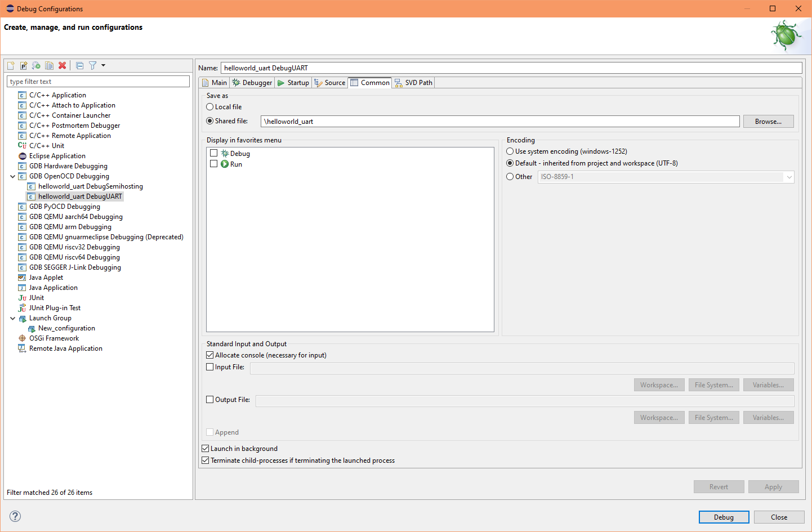Click the Eclipse Application type icon
This screenshot has width=812, height=532.
[22, 156]
